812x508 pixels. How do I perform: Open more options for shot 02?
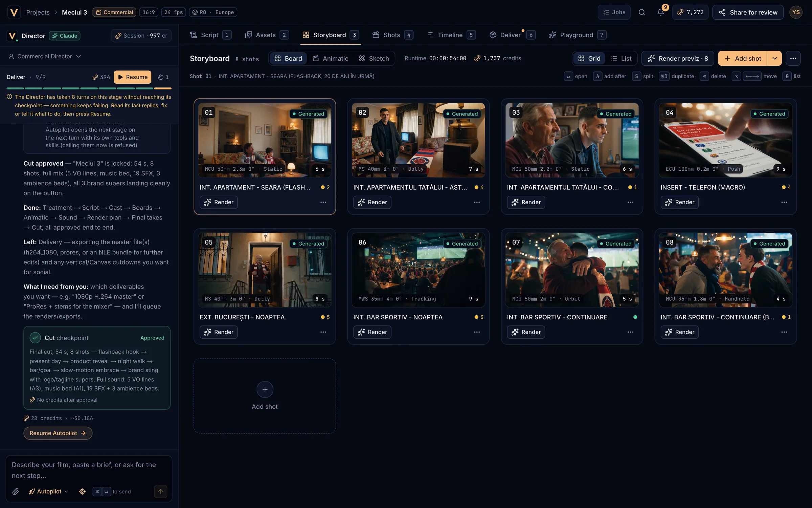477,202
